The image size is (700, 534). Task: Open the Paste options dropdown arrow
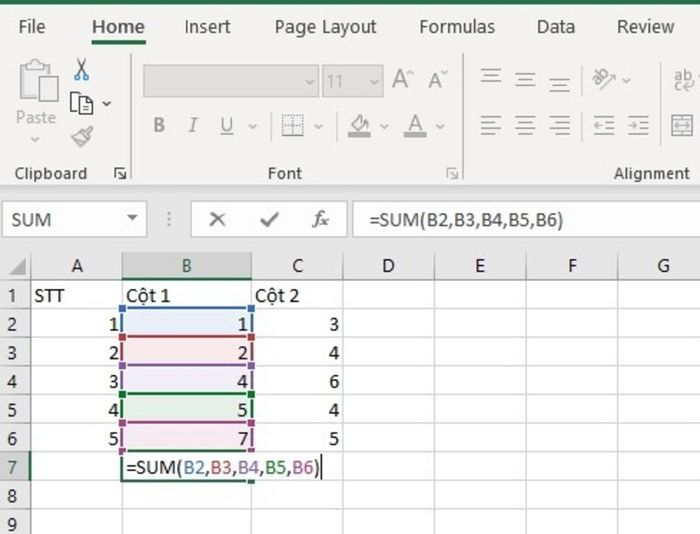coord(35,140)
